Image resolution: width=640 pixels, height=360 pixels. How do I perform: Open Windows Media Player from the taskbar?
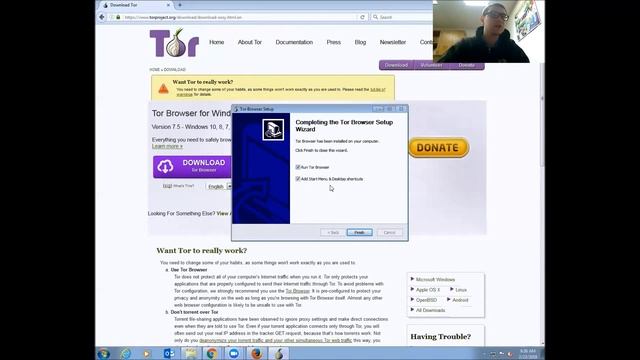(147, 353)
